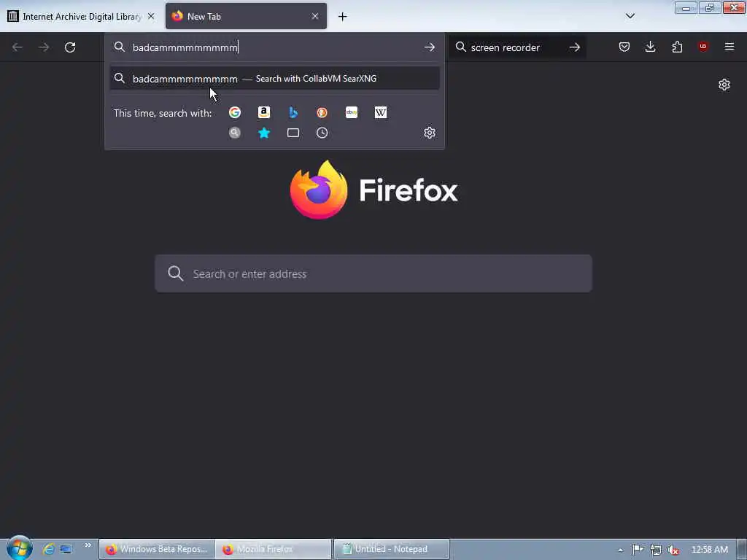Open Action Center flag tray icon

638,550
